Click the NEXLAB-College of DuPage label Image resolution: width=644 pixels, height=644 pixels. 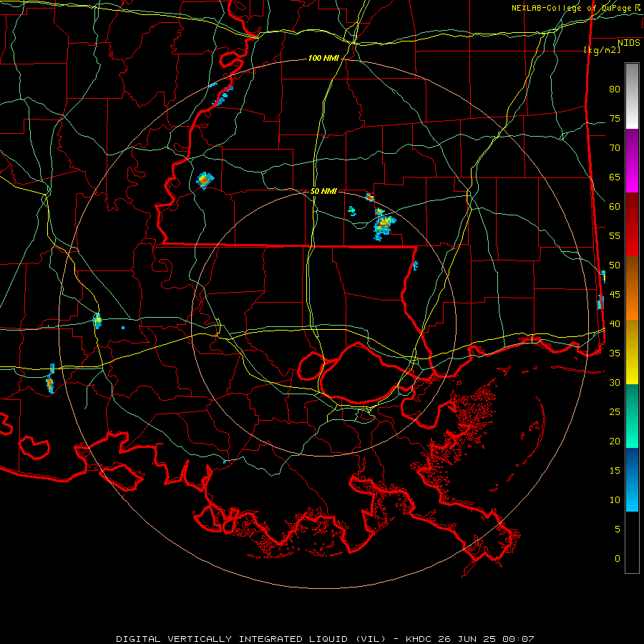572,8
